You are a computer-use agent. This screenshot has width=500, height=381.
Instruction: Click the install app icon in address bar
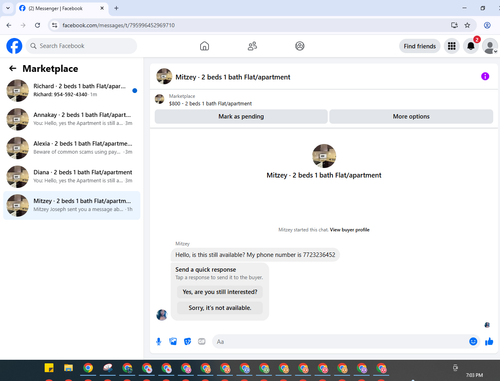[x=454, y=25]
